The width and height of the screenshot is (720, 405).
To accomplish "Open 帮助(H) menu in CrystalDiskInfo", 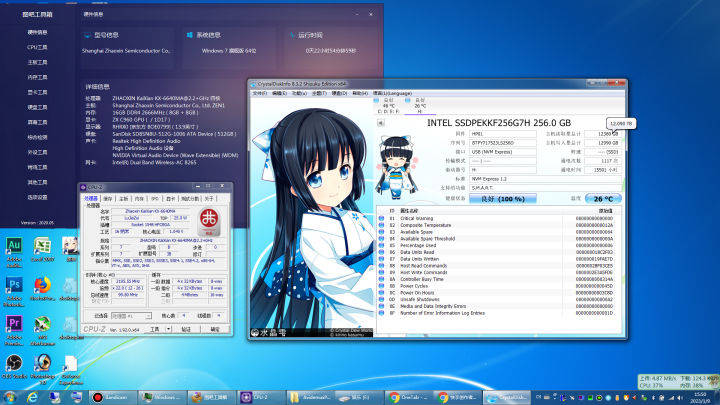I will coord(360,93).
